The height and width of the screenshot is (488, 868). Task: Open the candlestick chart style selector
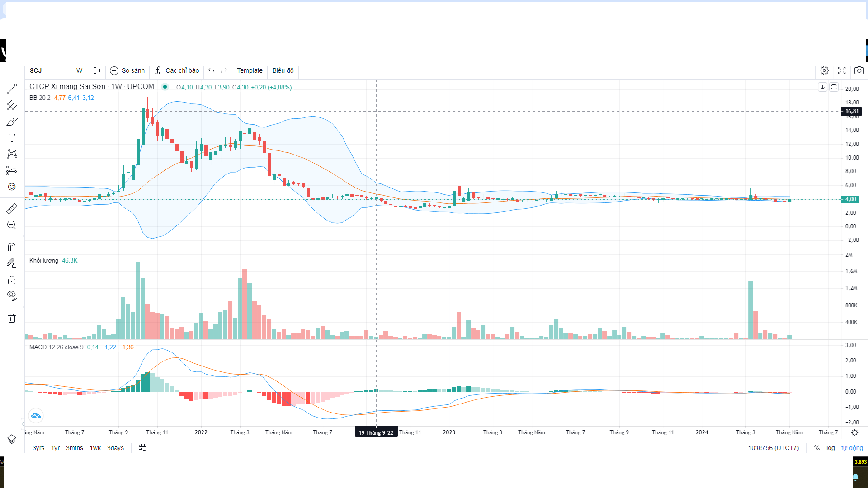tap(97, 70)
